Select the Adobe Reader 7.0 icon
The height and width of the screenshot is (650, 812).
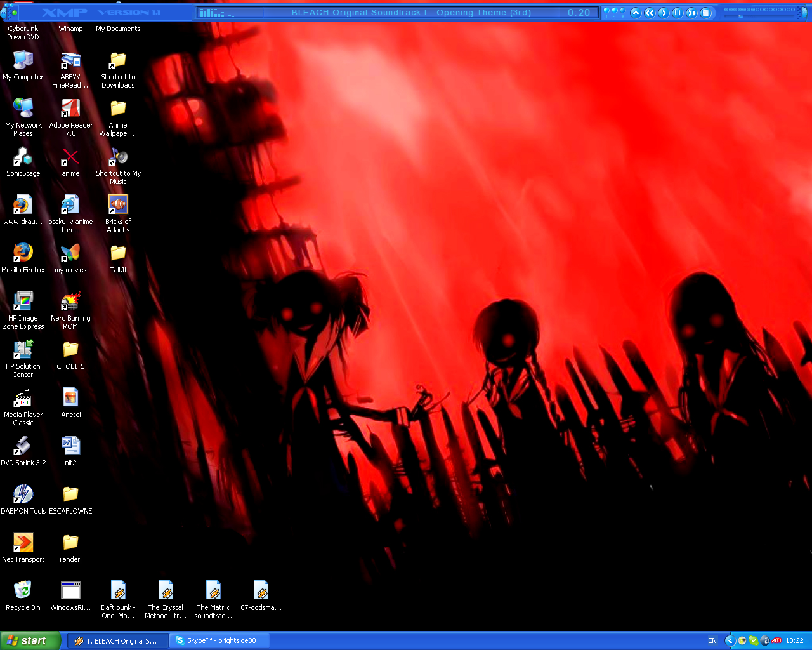click(70, 117)
